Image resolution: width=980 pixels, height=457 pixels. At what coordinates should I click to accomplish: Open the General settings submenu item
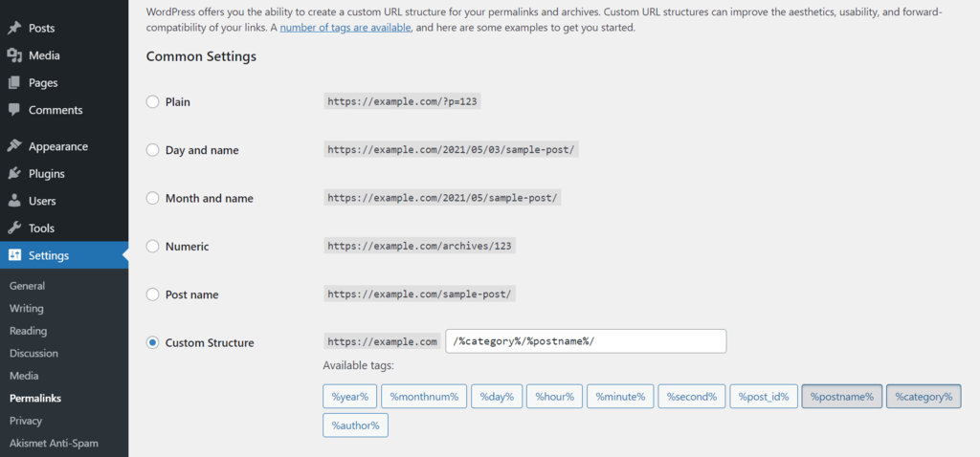pos(28,286)
